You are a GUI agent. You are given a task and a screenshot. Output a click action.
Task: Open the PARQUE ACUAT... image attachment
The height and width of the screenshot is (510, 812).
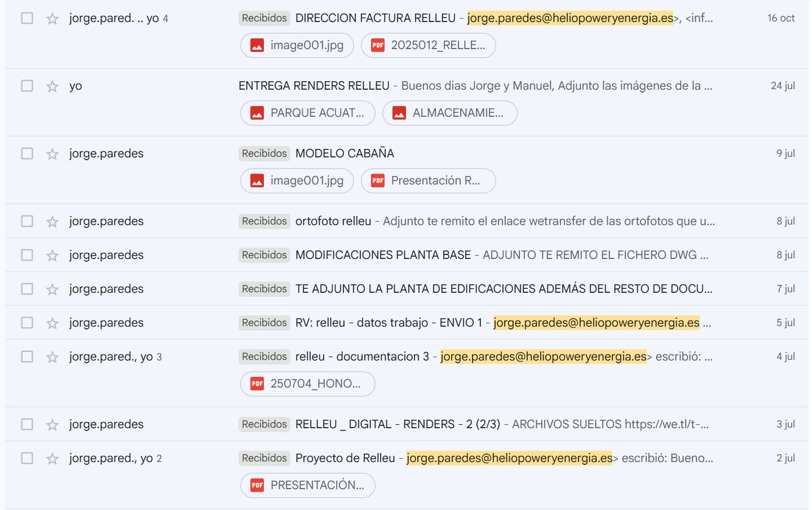[308, 113]
